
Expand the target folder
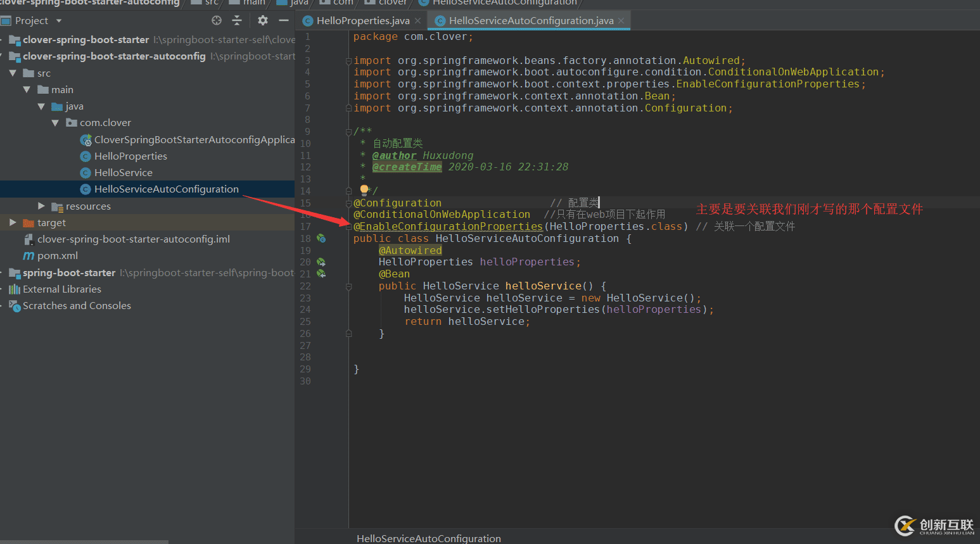click(13, 223)
